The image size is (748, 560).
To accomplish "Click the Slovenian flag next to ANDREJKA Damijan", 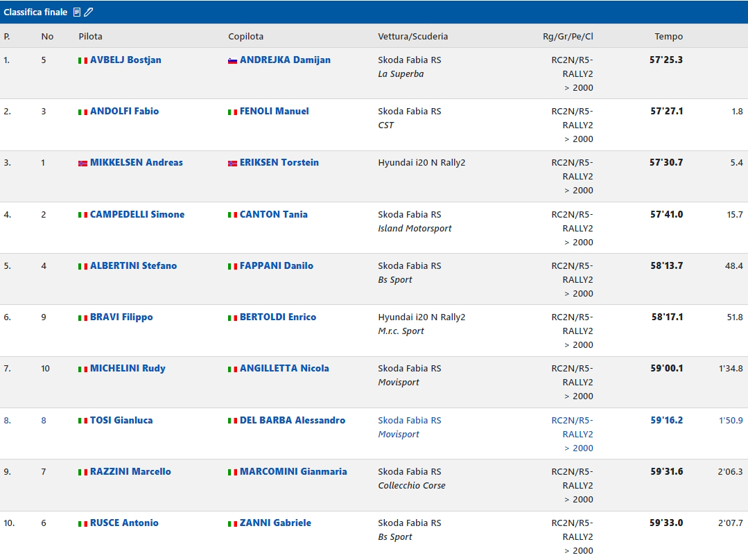I will coord(233,61).
